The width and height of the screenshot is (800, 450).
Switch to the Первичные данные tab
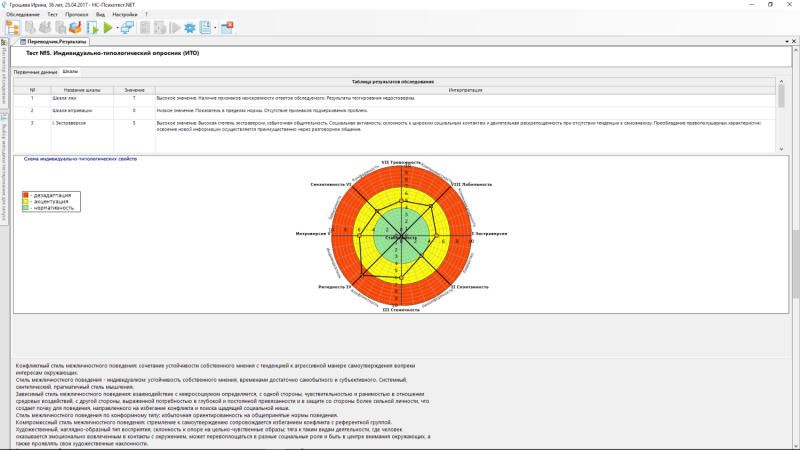tap(35, 72)
